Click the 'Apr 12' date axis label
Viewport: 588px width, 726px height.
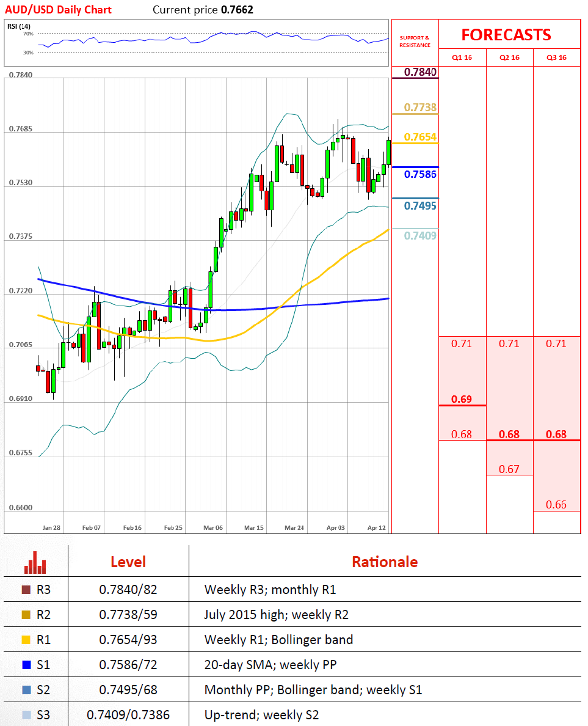click(x=377, y=528)
